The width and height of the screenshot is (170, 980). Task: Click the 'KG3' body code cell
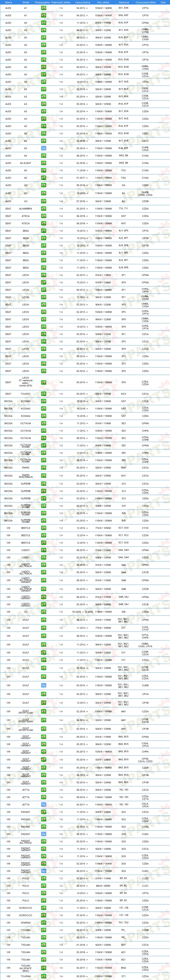[x=123, y=394]
